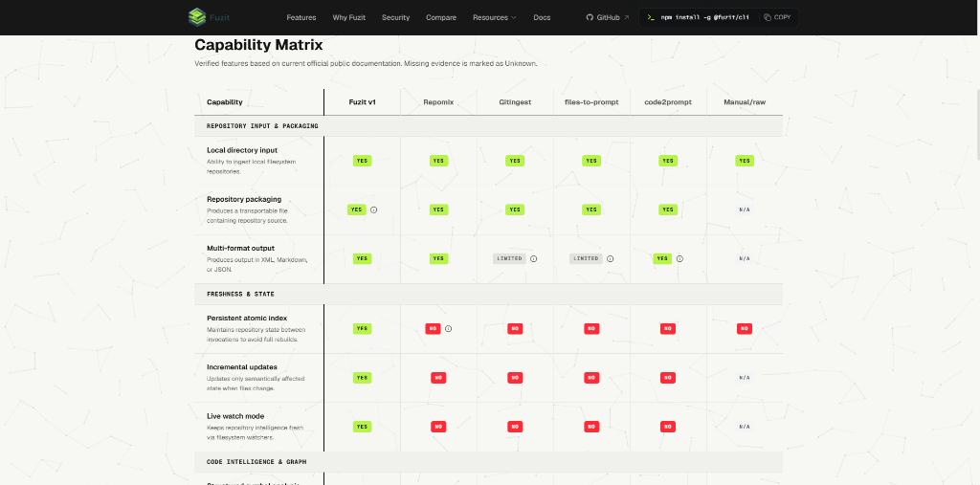Click Gitingest NO badge for Live watch mode
Screen dimensions: 980x485
[x=515, y=427]
